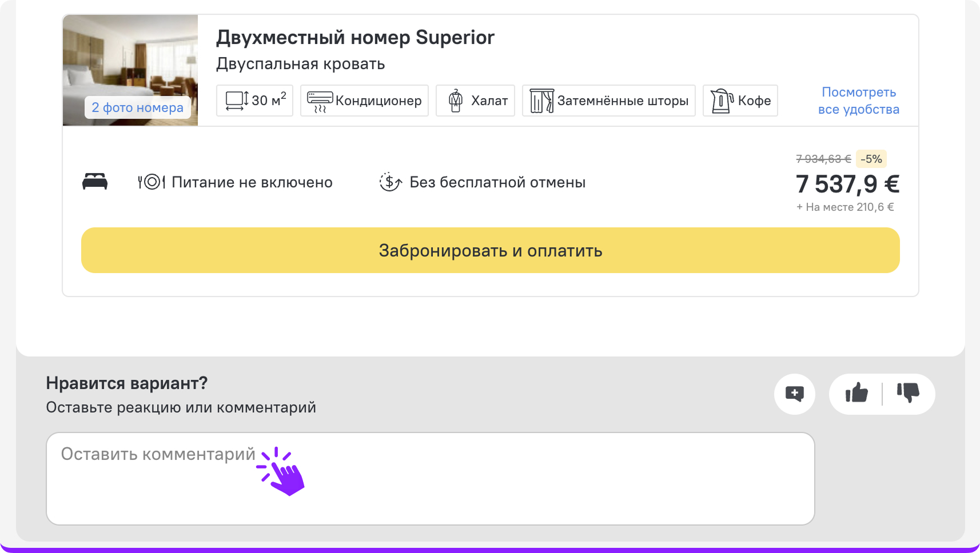Click the Затемнённые шторы amenity label
This screenshot has height=553, width=980.
click(x=623, y=101)
